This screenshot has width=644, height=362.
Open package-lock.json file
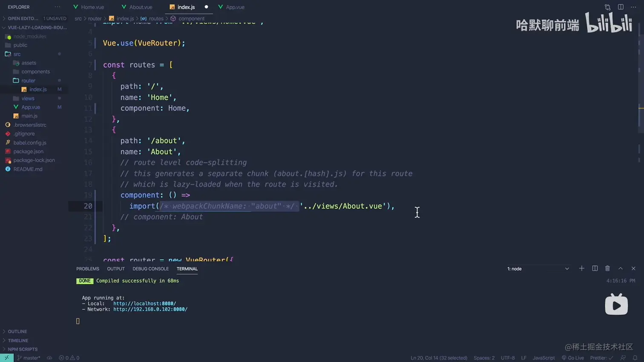coord(34,160)
